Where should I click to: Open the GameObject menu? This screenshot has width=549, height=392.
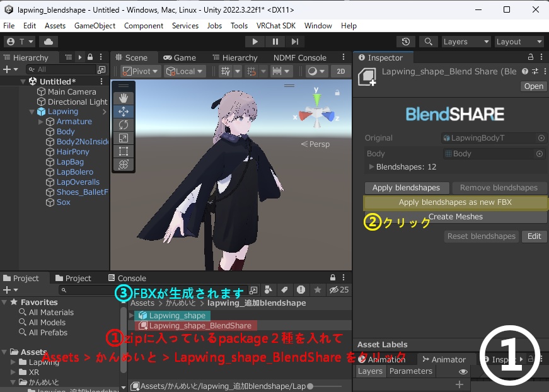(x=95, y=26)
